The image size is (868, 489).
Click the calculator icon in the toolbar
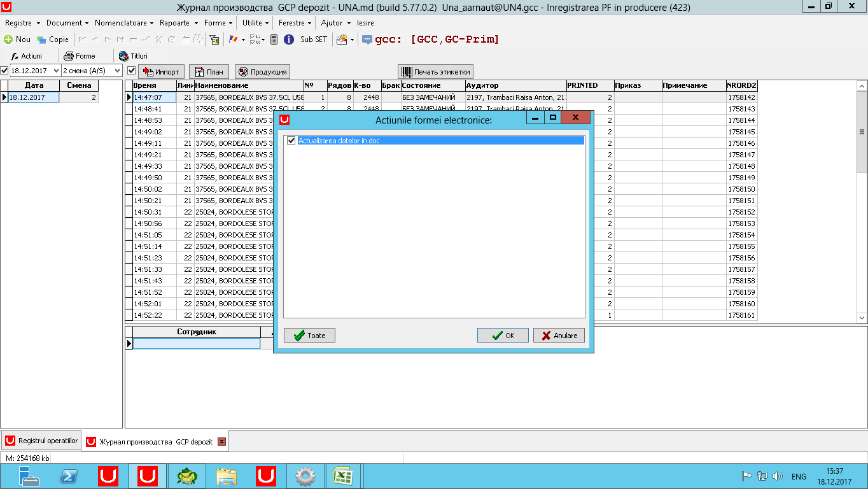(x=274, y=39)
